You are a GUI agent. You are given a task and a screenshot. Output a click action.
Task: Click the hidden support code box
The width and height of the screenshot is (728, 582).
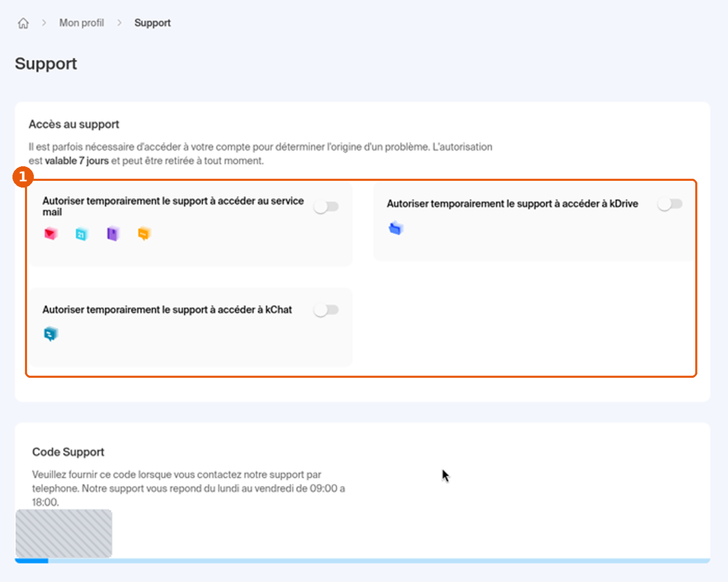pos(64,533)
